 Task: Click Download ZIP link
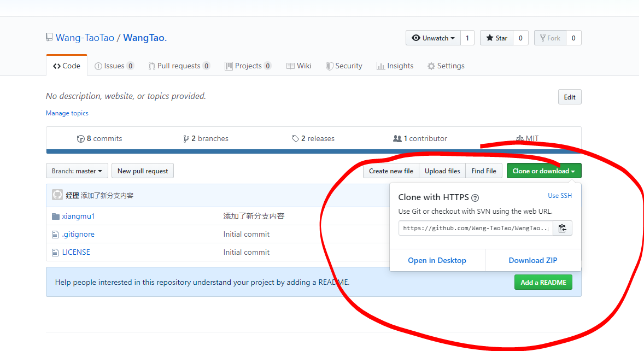pos(533,260)
